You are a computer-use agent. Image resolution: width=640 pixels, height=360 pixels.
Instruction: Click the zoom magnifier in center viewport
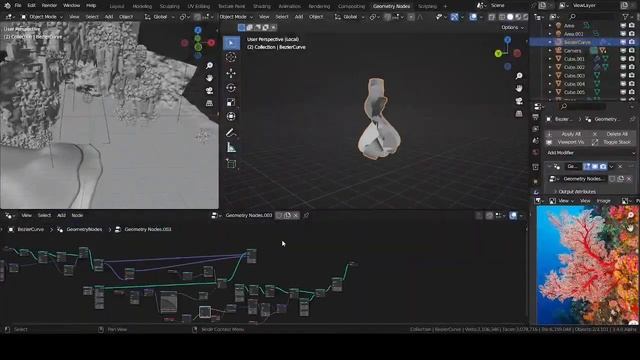pos(519,76)
